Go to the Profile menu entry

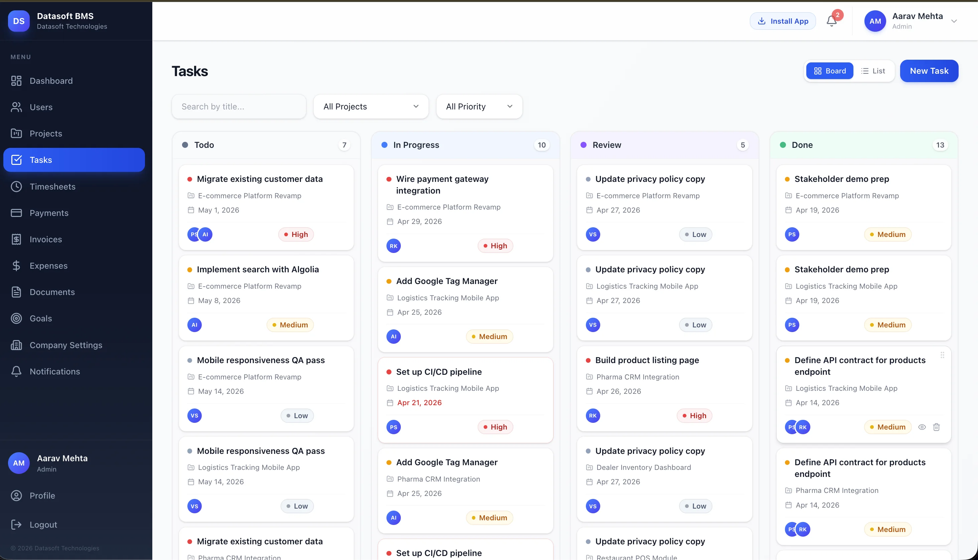(x=42, y=496)
